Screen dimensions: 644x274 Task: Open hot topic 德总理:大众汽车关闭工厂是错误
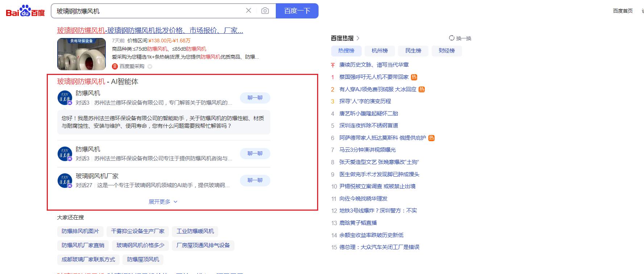pyautogui.click(x=379, y=247)
